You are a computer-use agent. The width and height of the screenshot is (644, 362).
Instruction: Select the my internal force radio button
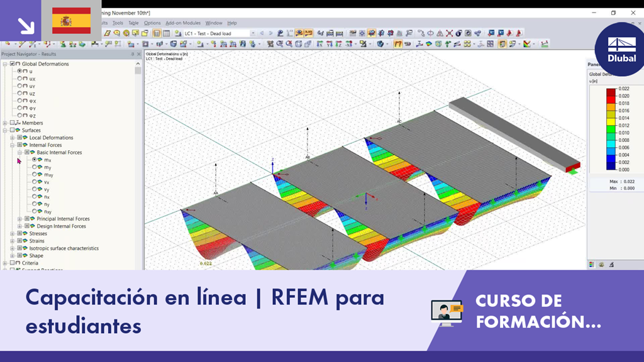pos(35,167)
